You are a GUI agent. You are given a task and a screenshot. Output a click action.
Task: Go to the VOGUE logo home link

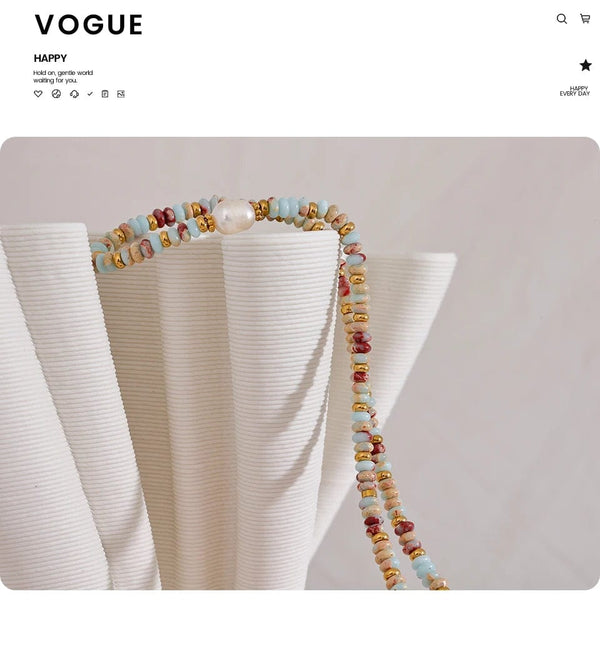tap(89, 24)
